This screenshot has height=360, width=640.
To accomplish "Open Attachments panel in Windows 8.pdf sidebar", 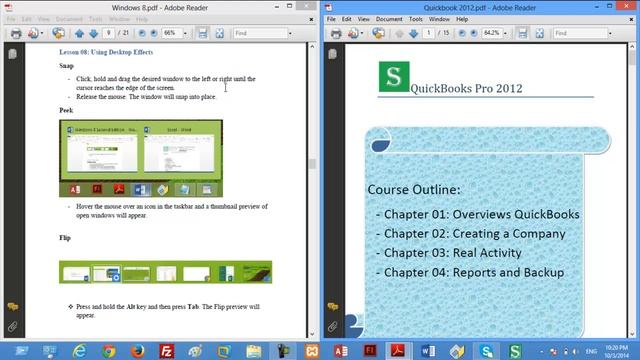I will [13, 327].
